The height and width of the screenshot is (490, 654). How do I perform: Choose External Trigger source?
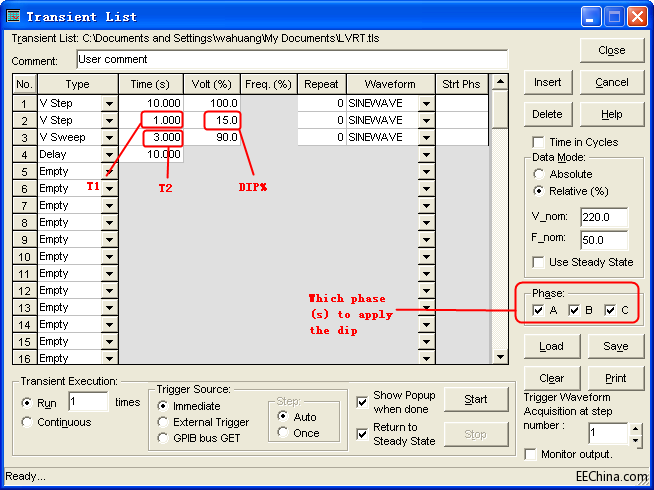click(163, 422)
